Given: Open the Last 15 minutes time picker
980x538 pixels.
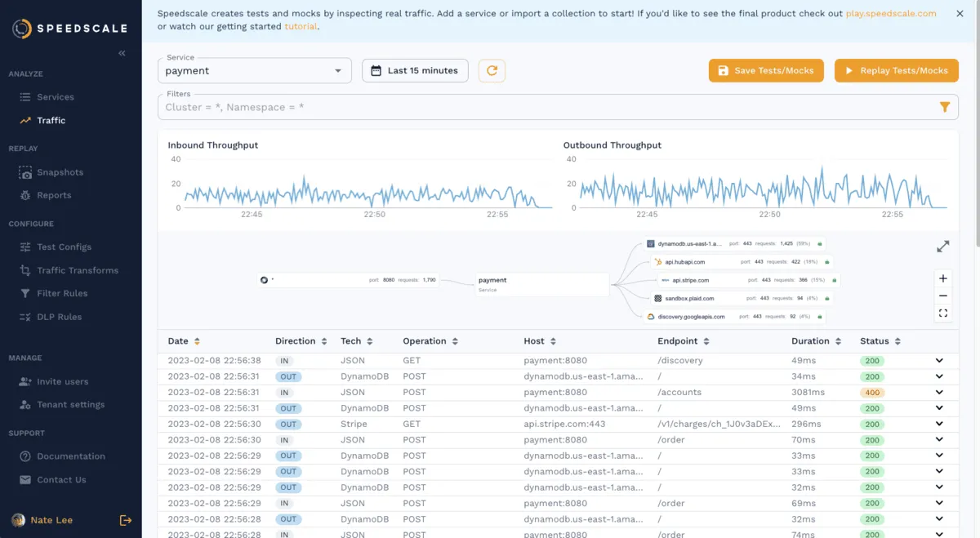Looking at the screenshot, I should 415,71.
